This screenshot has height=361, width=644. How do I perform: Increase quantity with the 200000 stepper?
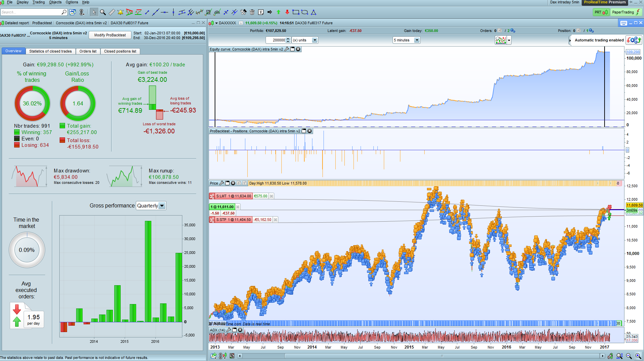[x=288, y=39]
